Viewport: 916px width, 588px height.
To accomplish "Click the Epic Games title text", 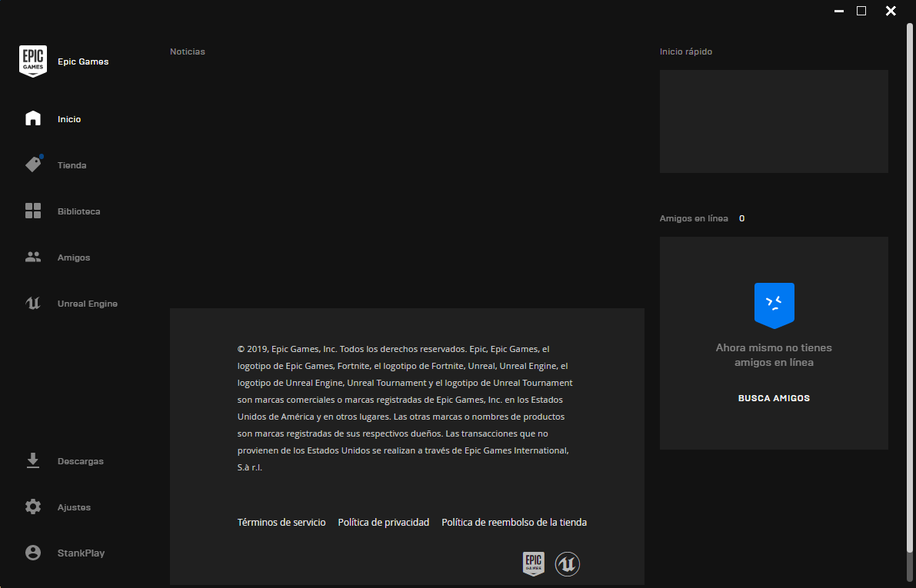I will coord(83,61).
